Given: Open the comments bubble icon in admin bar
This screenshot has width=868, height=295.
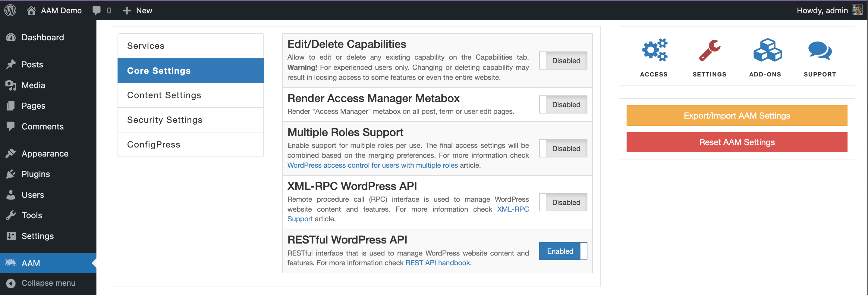Looking at the screenshot, I should 97,11.
